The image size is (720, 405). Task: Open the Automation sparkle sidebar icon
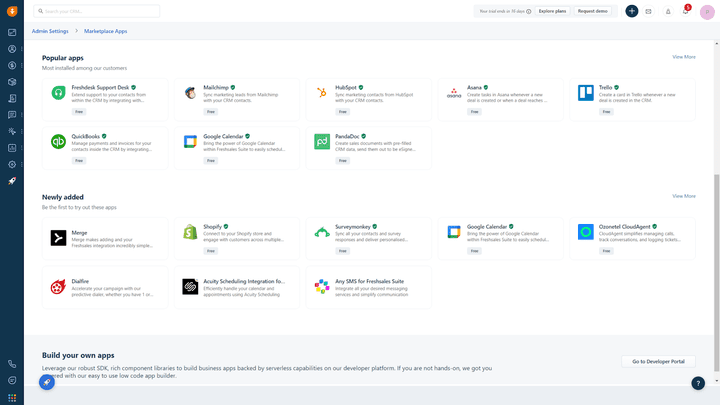[12, 131]
